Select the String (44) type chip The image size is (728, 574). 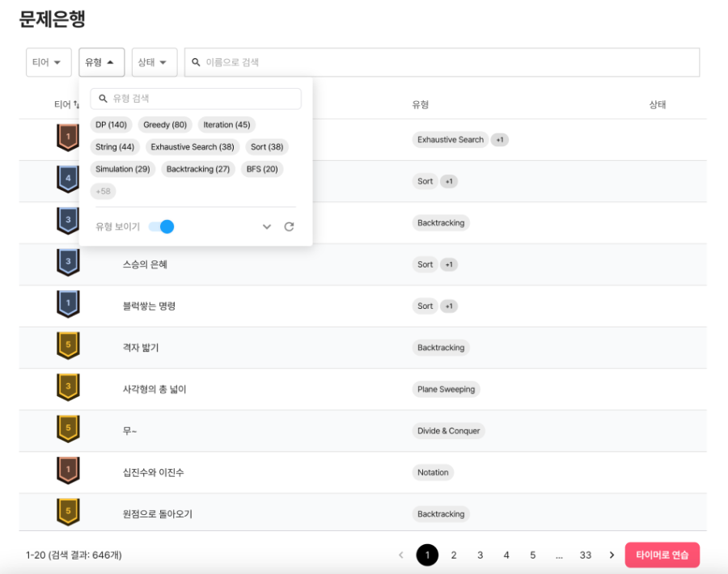(115, 147)
